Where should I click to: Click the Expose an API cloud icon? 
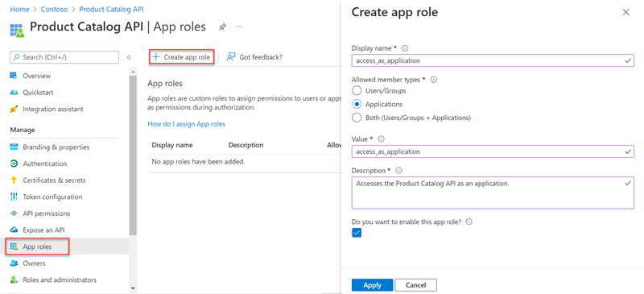14,230
